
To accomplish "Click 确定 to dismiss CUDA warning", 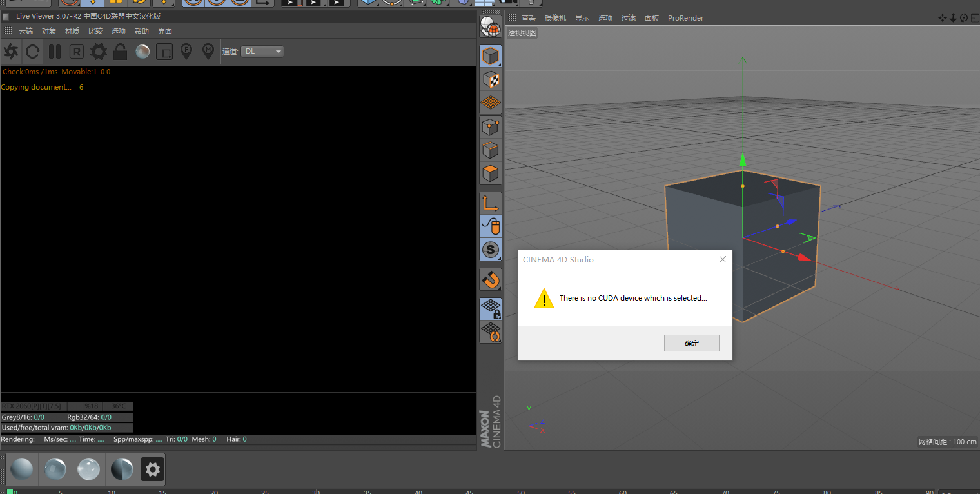I will pos(692,343).
